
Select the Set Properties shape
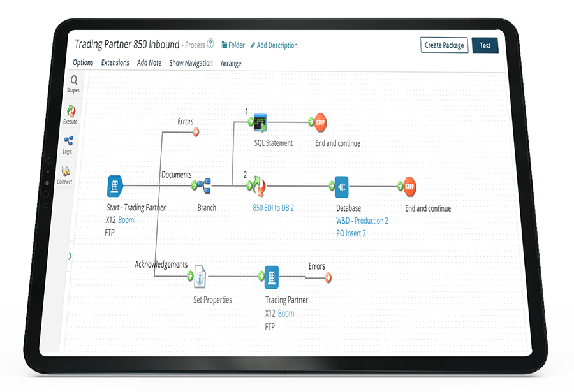pyautogui.click(x=200, y=277)
